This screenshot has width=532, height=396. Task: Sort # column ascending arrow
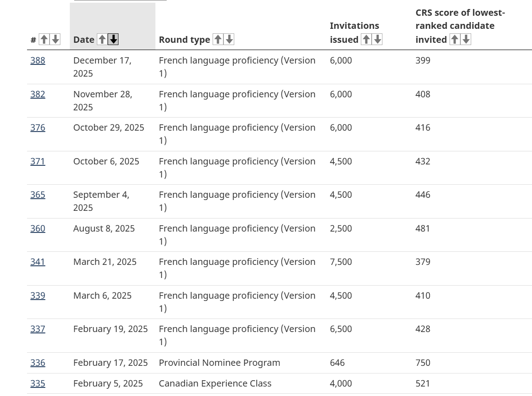[44, 40]
